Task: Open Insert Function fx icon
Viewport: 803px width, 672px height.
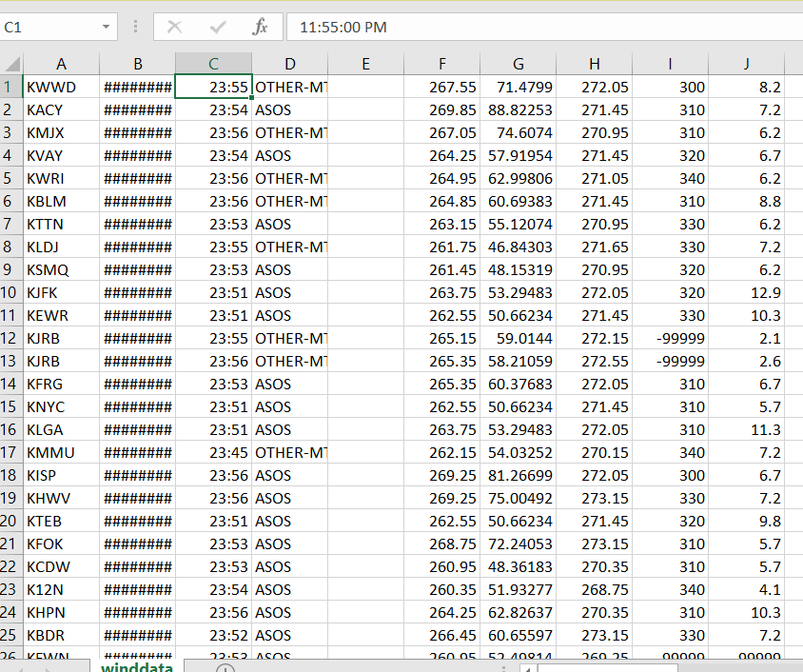Action: click(260, 27)
